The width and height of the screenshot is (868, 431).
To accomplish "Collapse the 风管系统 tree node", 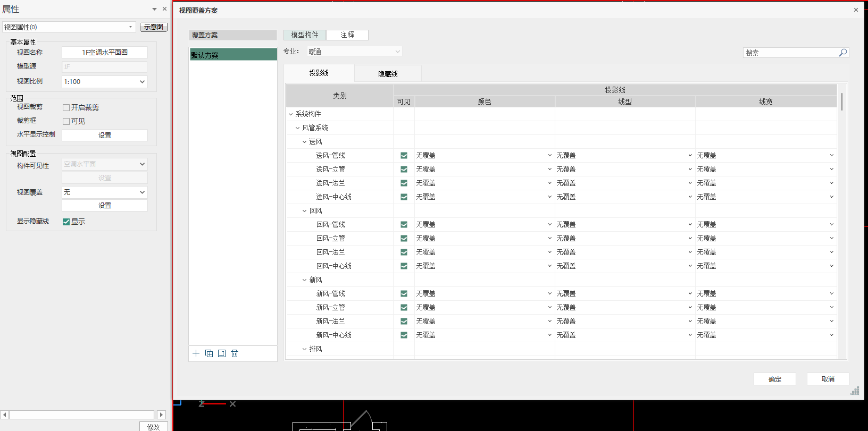I will [298, 128].
